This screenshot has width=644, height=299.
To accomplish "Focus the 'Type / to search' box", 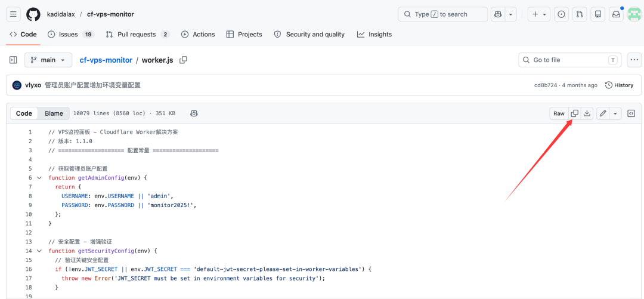I will tap(442, 14).
